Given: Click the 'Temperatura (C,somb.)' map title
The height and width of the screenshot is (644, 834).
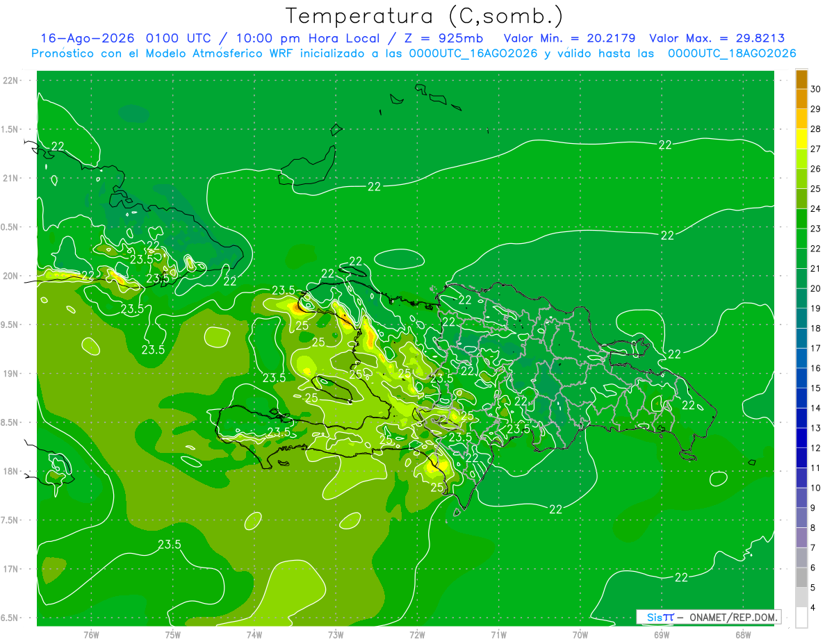Looking at the screenshot, I should pyautogui.click(x=425, y=16).
